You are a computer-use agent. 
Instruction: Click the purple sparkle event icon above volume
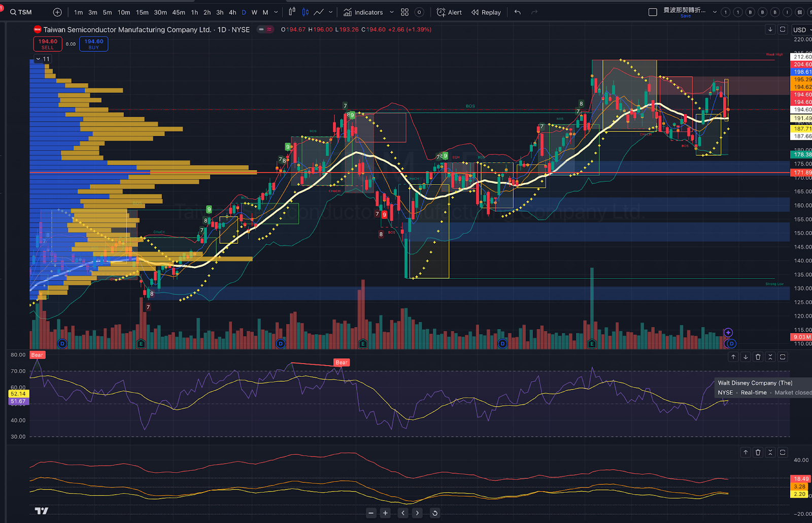click(x=728, y=333)
